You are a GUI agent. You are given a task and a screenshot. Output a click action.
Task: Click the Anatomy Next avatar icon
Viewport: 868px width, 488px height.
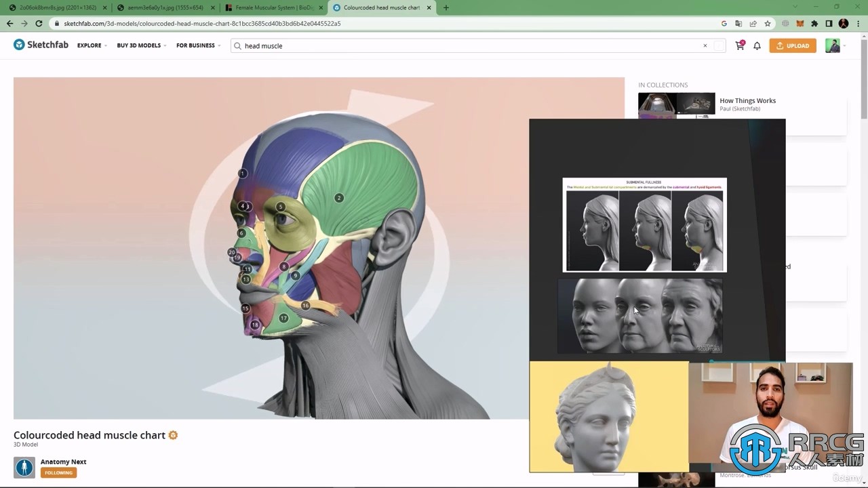point(24,467)
